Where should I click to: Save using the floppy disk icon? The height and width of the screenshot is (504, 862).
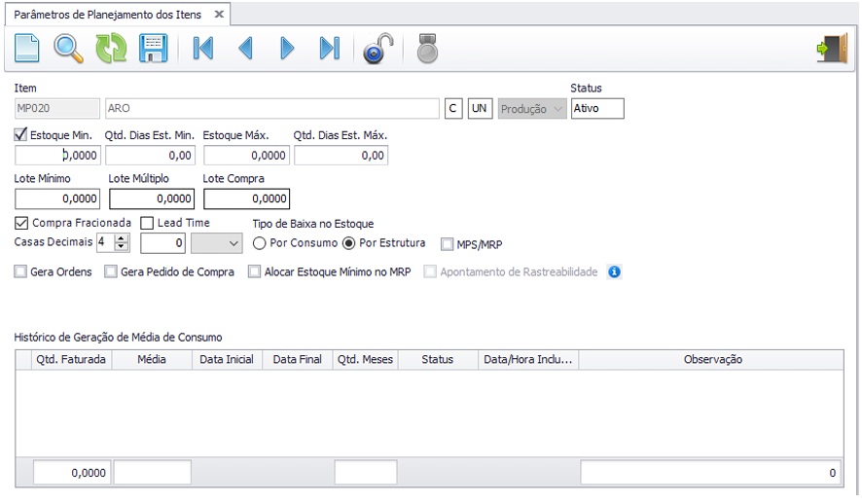click(x=154, y=48)
